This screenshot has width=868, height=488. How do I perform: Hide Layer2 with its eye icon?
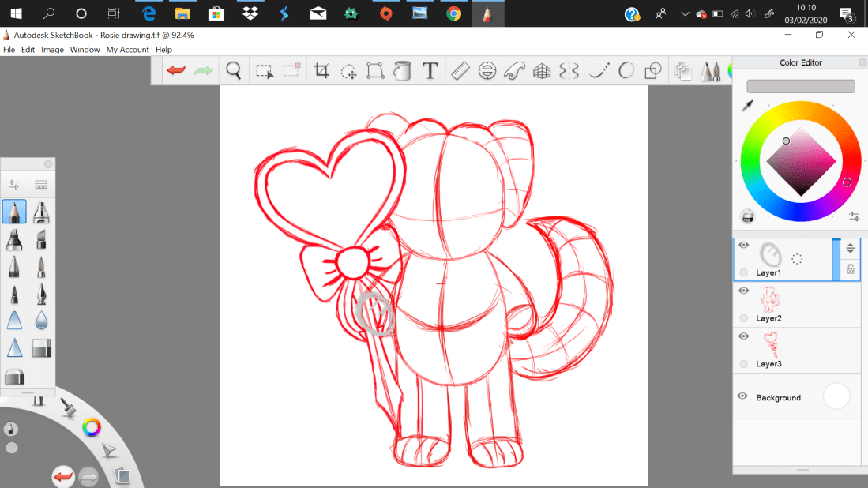point(743,291)
